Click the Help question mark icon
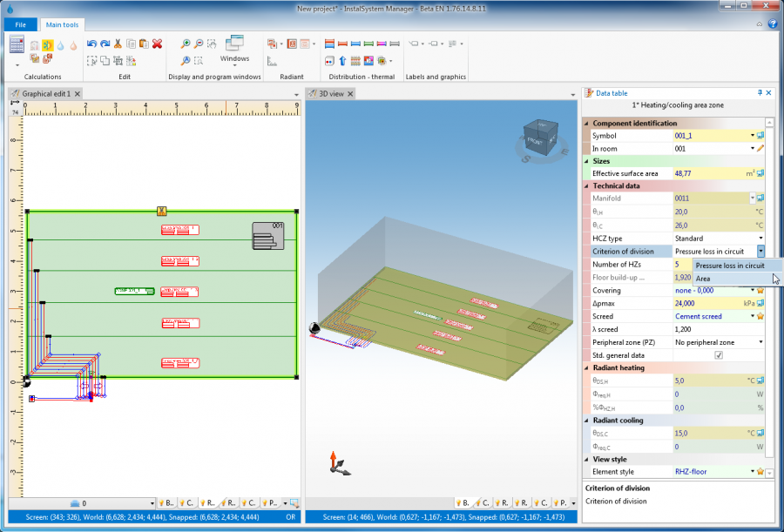The image size is (784, 532). pyautogui.click(x=773, y=24)
